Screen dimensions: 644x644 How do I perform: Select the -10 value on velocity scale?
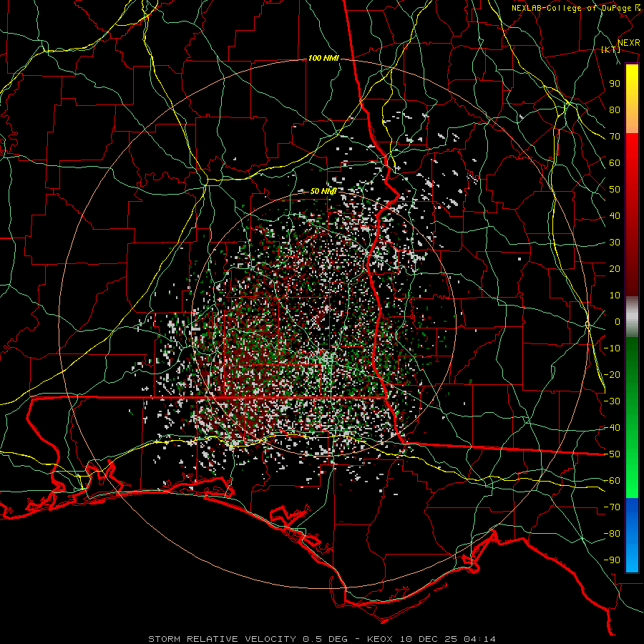click(612, 348)
